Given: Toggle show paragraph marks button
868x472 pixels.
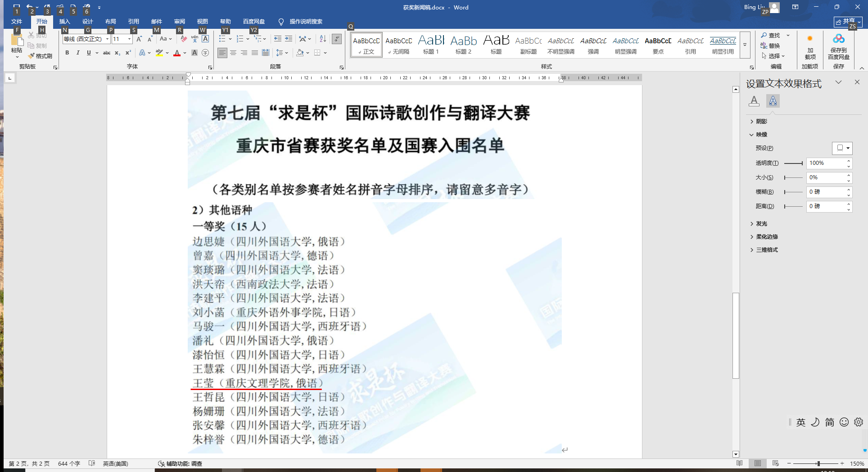Looking at the screenshot, I should point(337,39).
